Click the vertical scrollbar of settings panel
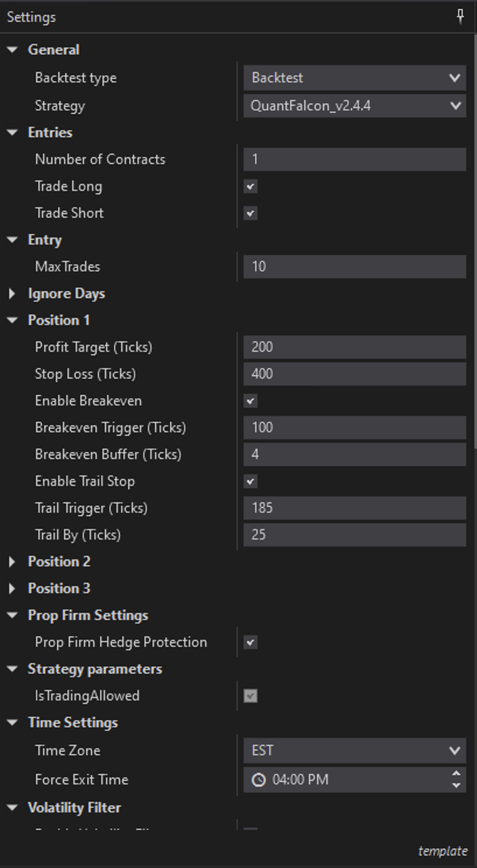Screen dimensions: 477x868 pyautogui.click(x=475, y=233)
